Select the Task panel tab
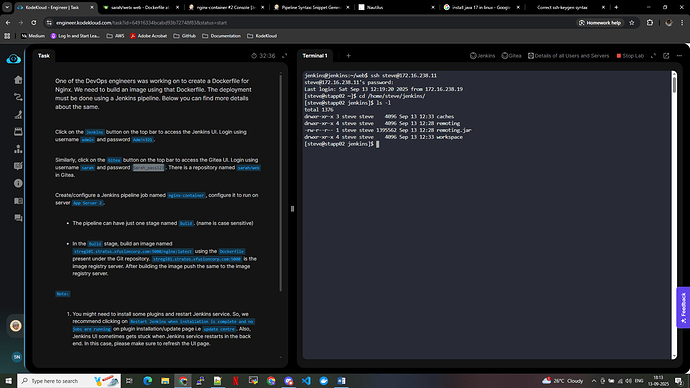Image resolution: width=690 pixels, height=388 pixels. tap(44, 56)
